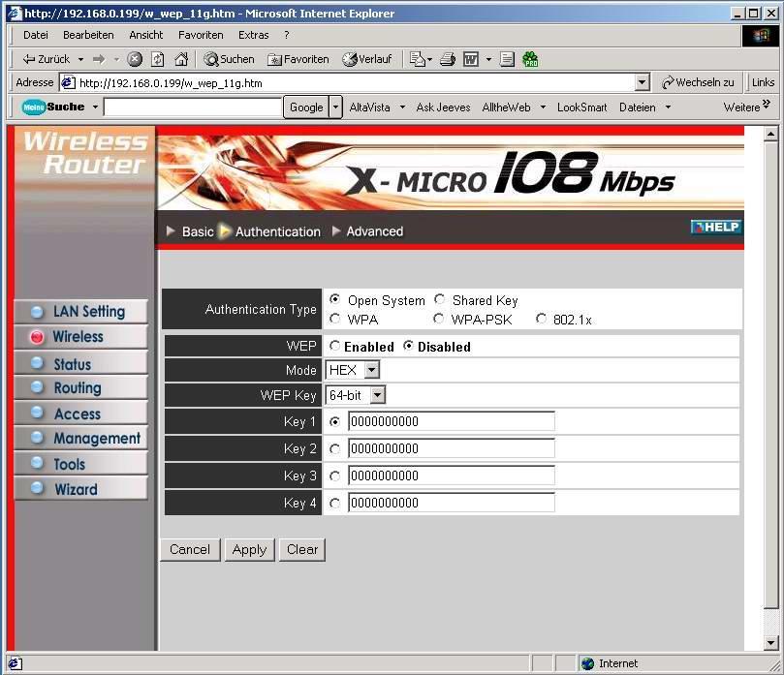Select Key 1 radio button
Screen dimensions: 784x675
[335, 421]
